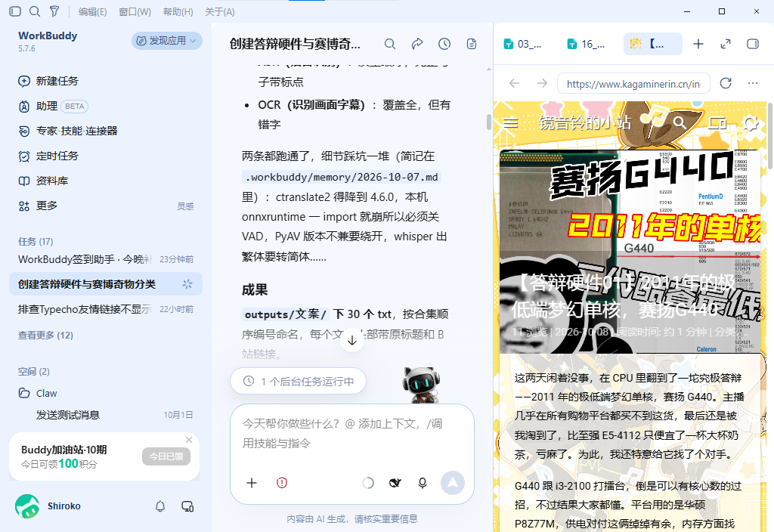Open the 编辑(E) menu
The image size is (774, 532).
pos(92,12)
